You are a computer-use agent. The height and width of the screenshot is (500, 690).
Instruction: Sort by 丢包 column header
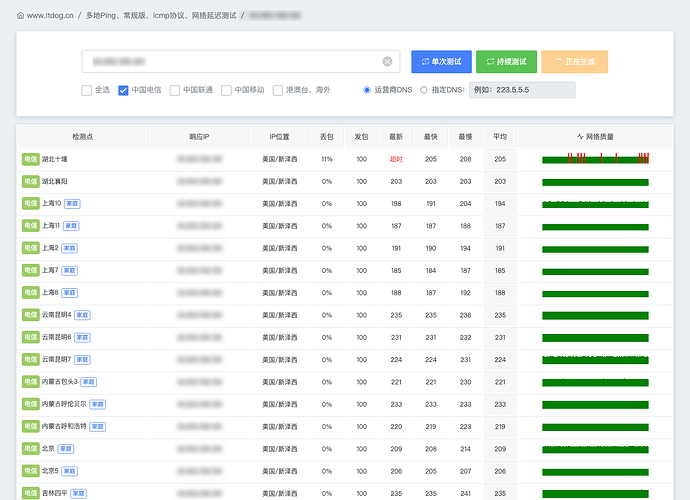pos(327,137)
